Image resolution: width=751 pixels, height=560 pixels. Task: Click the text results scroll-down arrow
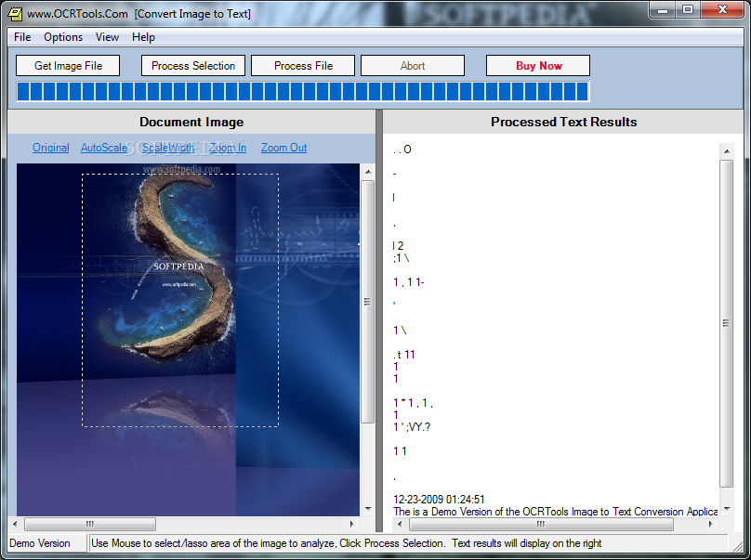coord(727,509)
